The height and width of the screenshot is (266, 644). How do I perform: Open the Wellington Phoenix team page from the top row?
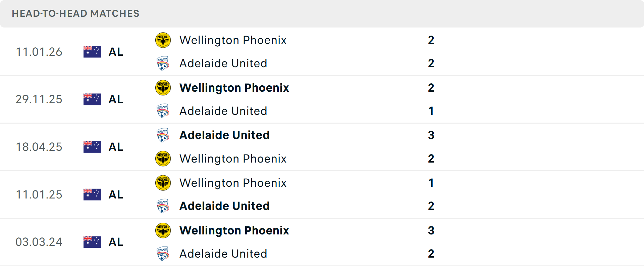pos(233,40)
